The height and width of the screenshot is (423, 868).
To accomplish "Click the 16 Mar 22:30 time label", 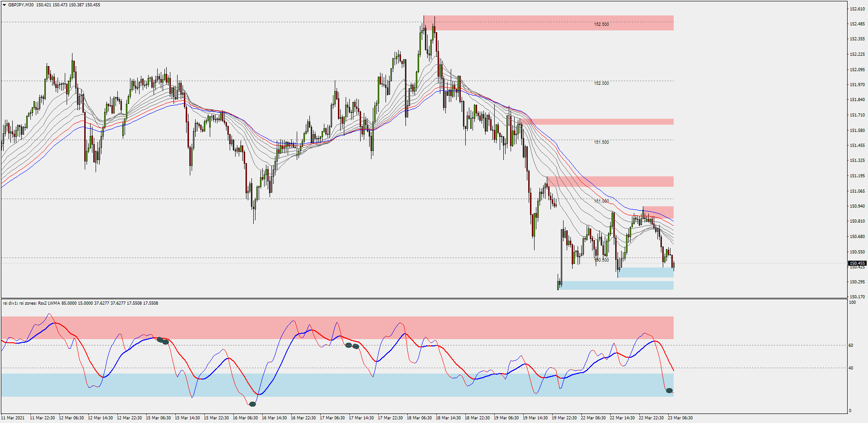I will pyautogui.click(x=303, y=418).
